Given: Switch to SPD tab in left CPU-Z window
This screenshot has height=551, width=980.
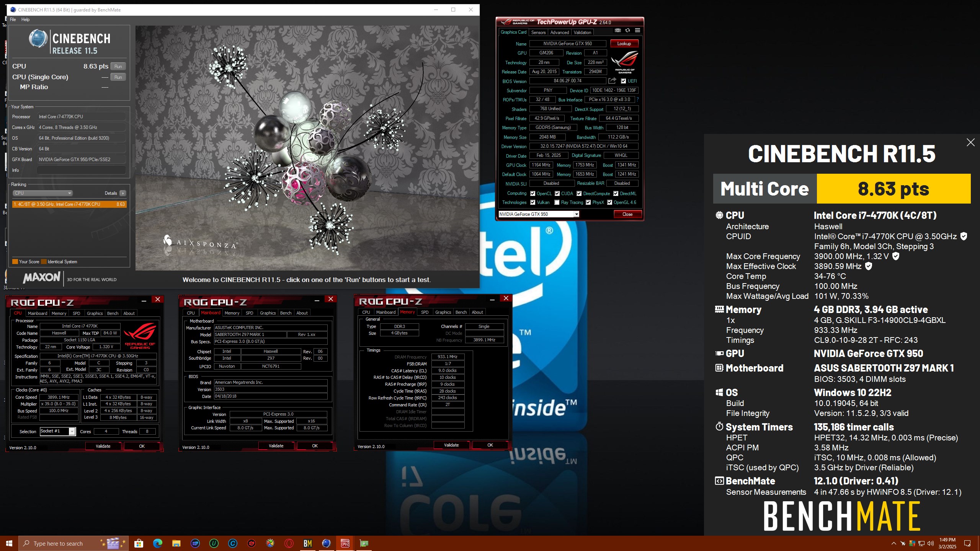Looking at the screenshot, I should pos(77,313).
